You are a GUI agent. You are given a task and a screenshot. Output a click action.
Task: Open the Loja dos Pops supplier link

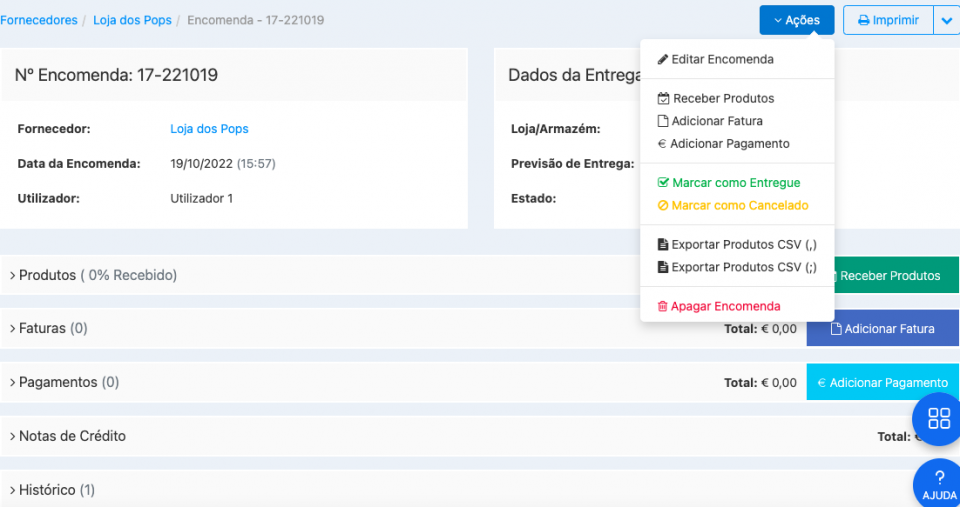click(209, 129)
